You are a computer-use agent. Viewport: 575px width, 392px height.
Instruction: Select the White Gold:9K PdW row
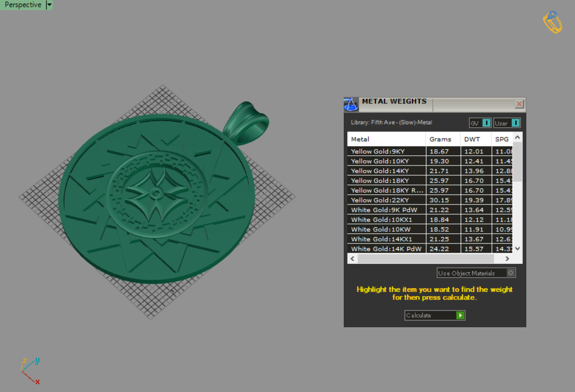point(430,210)
